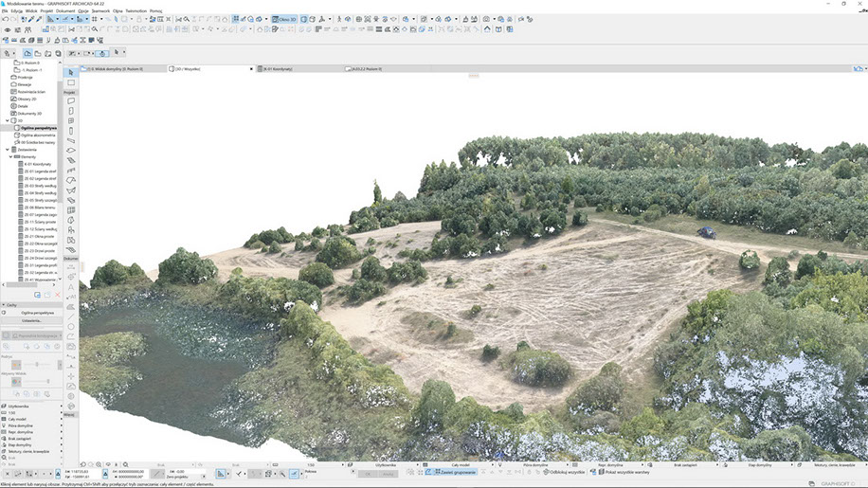Screen dimensions: 868x488
Task: Collapse the Cechy panel section
Action: pos(3,305)
